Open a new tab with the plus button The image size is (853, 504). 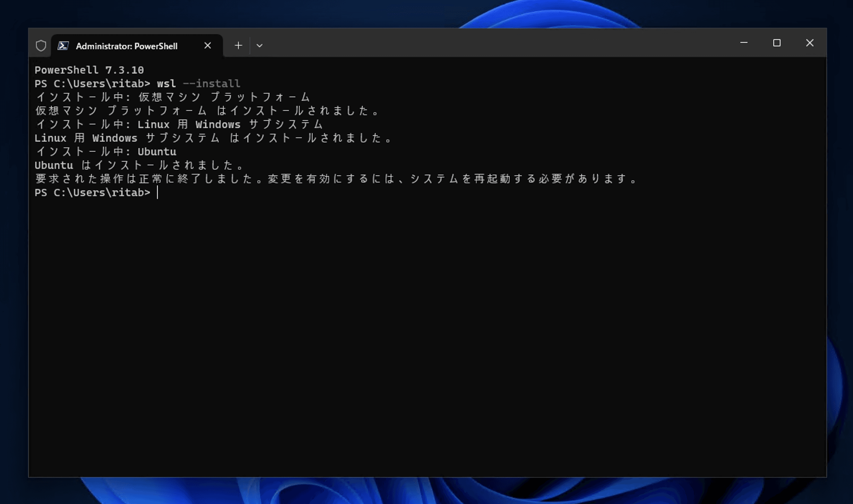pyautogui.click(x=238, y=46)
